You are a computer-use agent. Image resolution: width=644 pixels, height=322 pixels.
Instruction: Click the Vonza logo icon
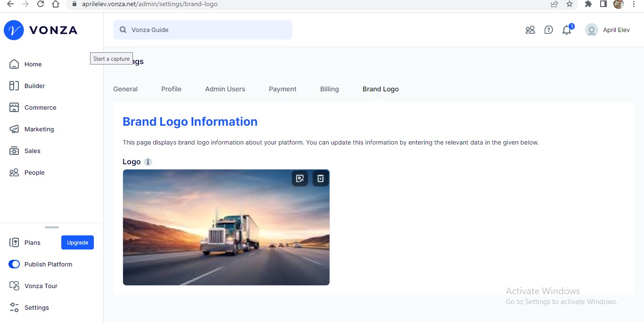[14, 30]
